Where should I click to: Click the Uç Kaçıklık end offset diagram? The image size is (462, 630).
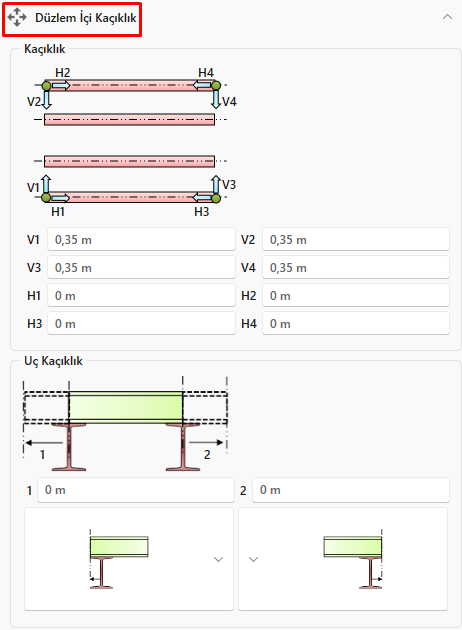click(x=125, y=424)
